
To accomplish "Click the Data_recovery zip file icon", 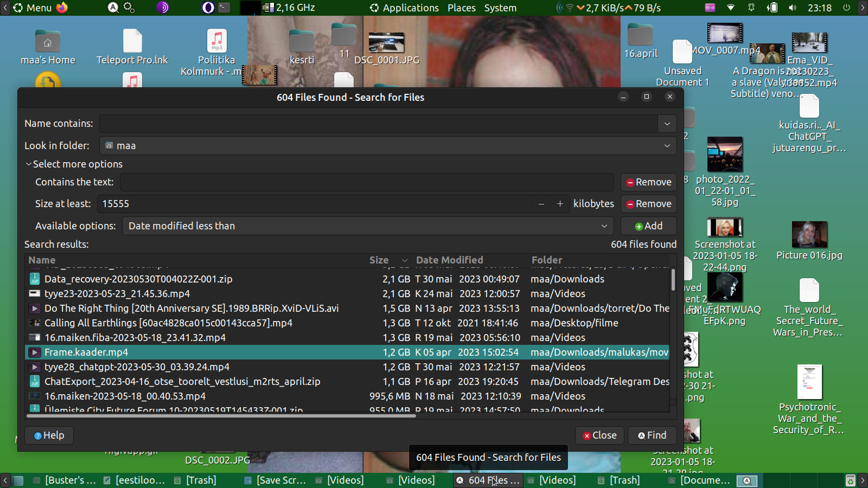I will coord(35,279).
